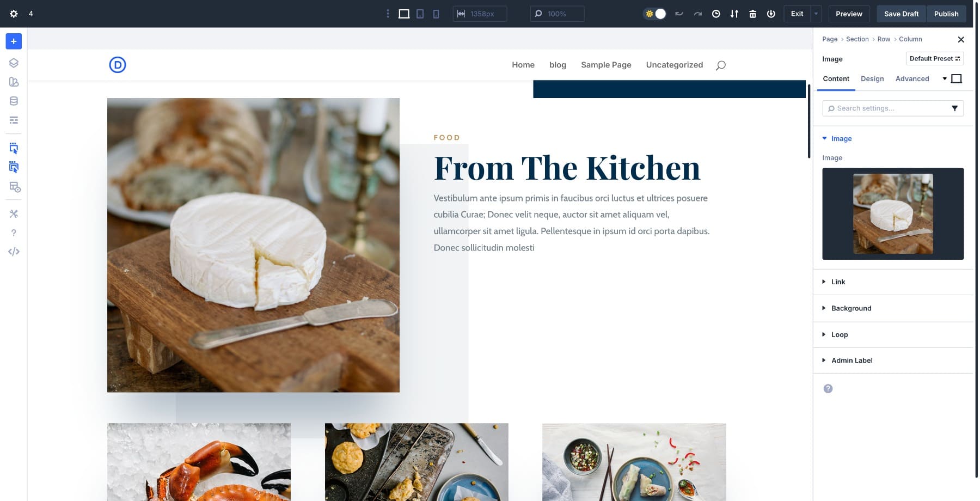Switch to the Advanced tab

click(x=912, y=79)
